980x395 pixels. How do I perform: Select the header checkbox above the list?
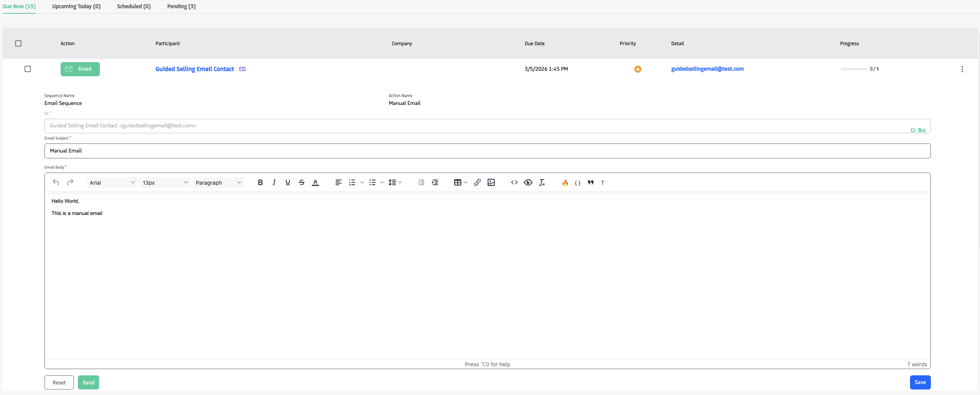[18, 42]
